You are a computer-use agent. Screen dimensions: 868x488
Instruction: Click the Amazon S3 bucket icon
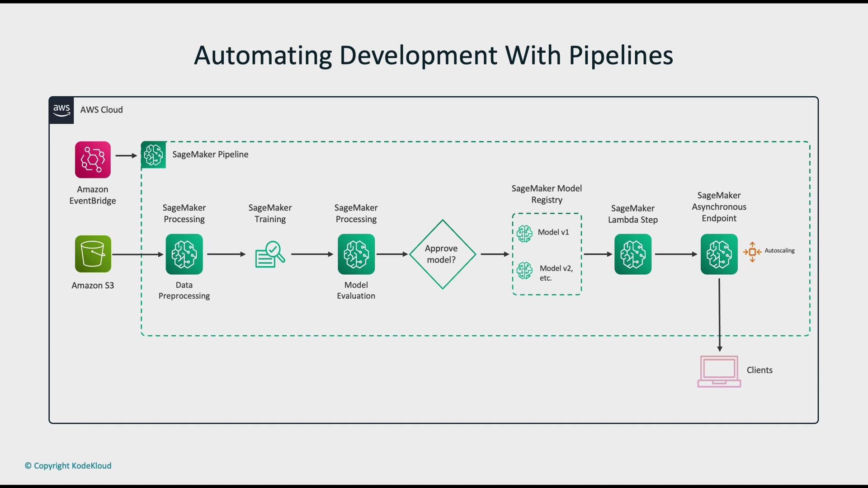click(93, 254)
